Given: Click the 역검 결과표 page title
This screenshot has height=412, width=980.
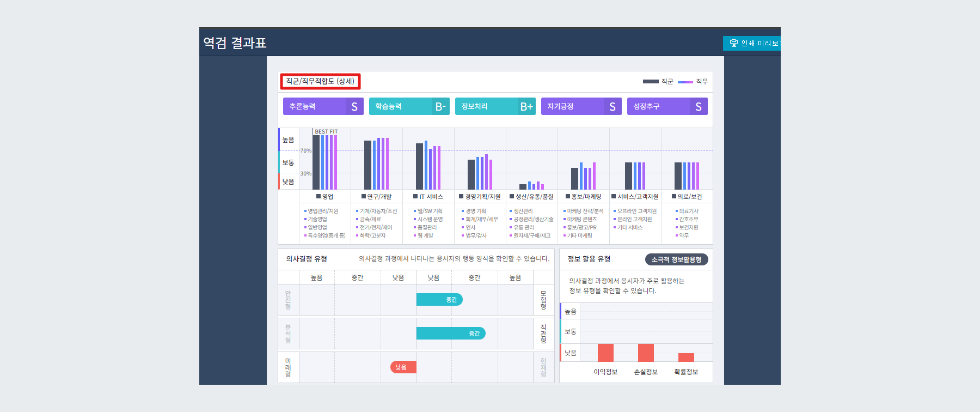Looking at the screenshot, I should 235,43.
